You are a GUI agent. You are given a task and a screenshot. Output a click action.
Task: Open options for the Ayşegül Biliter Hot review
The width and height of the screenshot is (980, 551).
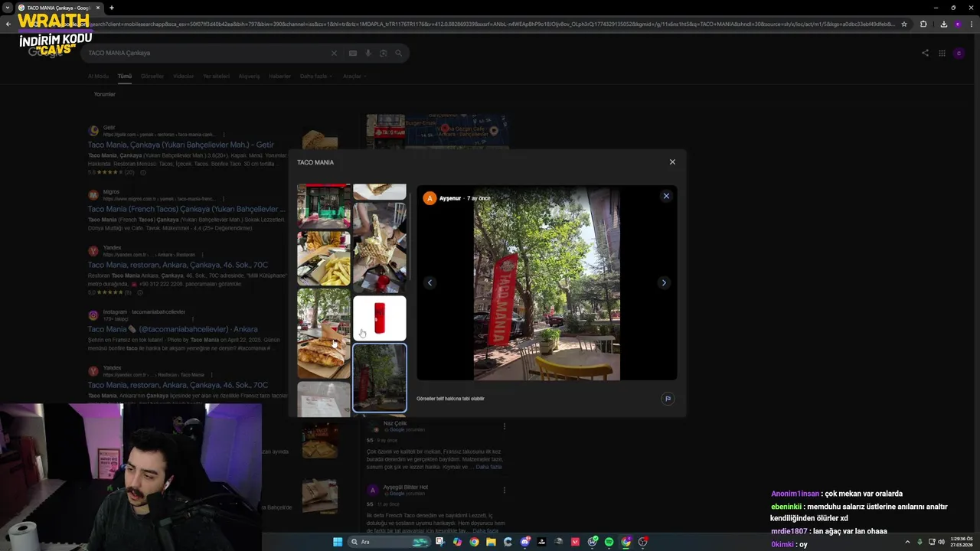tap(504, 490)
